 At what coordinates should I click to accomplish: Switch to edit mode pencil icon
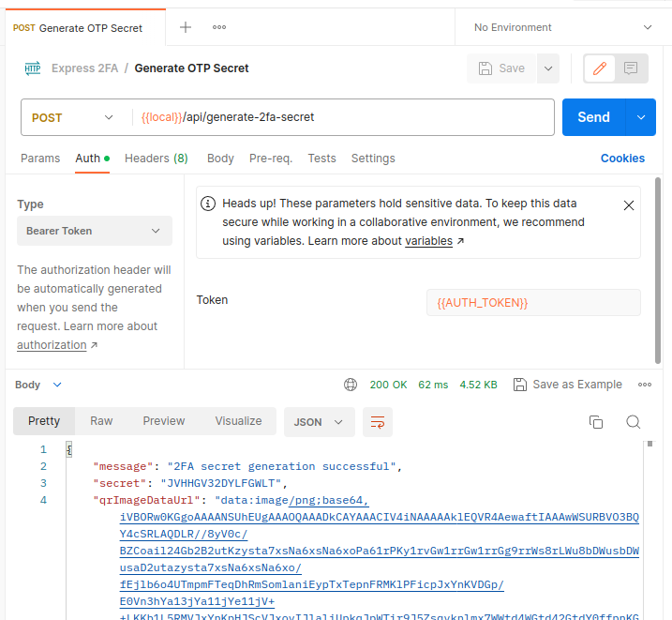tap(600, 68)
